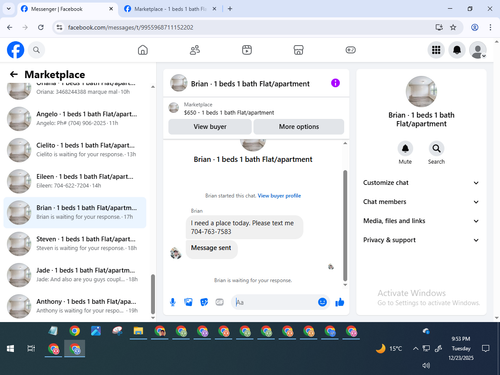Open the Eileen conversation
The width and height of the screenshot is (500, 375).
(76, 181)
